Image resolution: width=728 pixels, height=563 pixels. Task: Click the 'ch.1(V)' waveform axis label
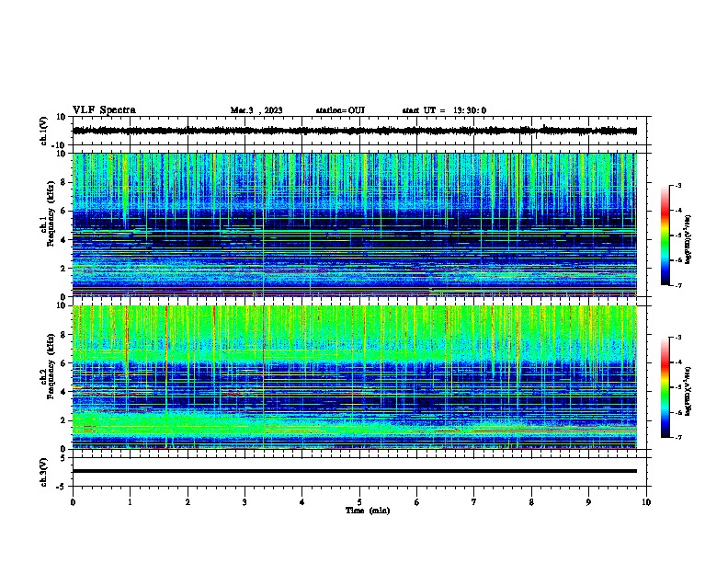click(44, 131)
